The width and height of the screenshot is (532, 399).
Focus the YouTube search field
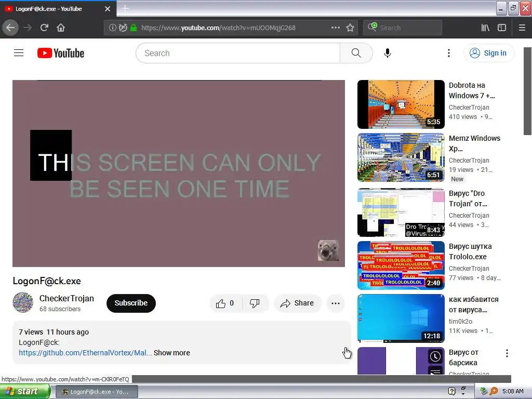coord(238,53)
